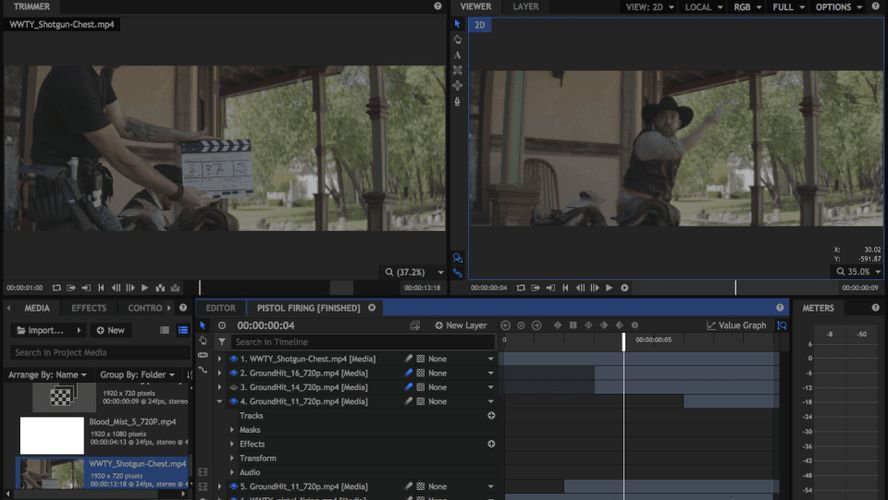Click the New Layer button
Image resolution: width=888 pixels, height=500 pixels.
pos(461,325)
